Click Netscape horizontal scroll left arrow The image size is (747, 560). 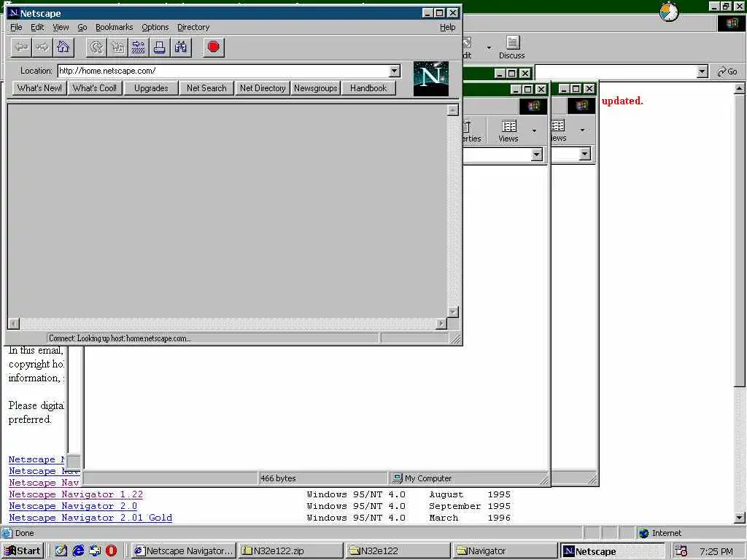[13, 324]
